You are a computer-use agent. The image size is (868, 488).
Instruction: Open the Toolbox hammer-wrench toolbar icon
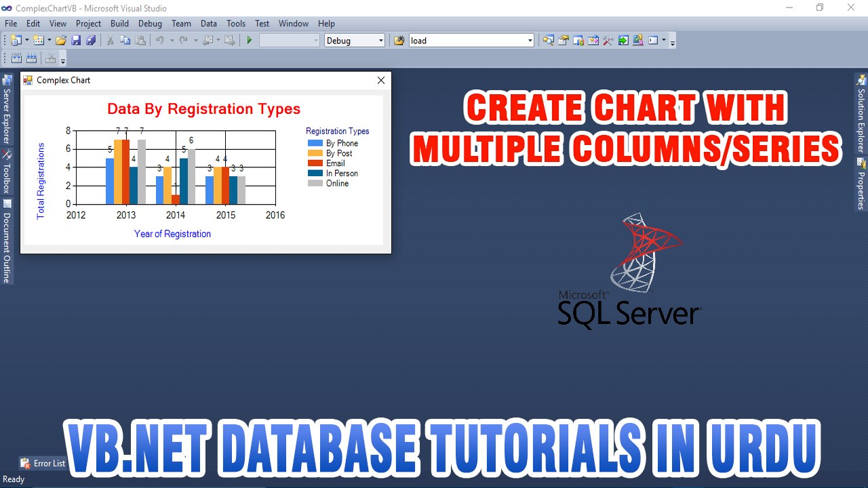click(x=608, y=41)
